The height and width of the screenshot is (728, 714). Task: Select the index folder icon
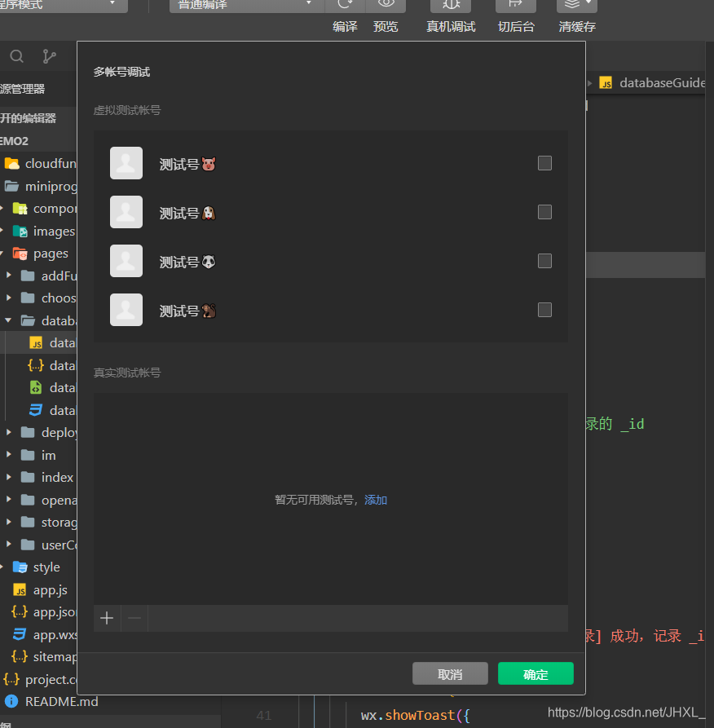[x=28, y=477]
